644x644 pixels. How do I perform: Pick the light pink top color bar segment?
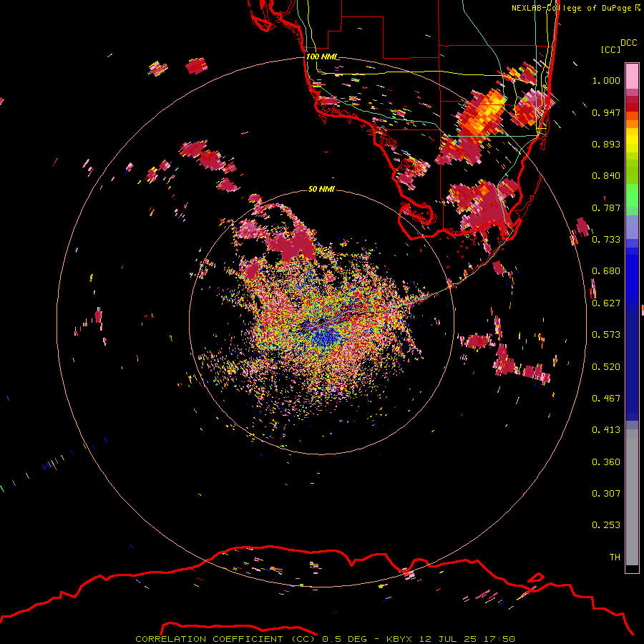click(632, 77)
